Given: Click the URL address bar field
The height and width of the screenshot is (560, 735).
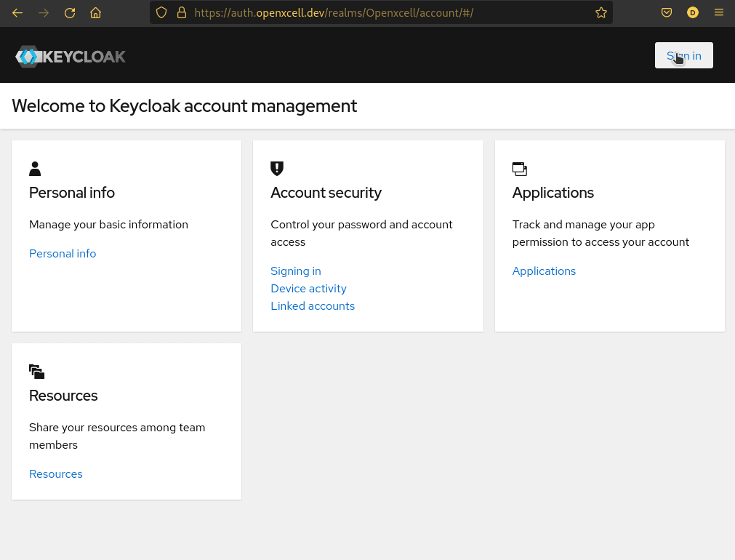Looking at the screenshot, I should pos(385,12).
